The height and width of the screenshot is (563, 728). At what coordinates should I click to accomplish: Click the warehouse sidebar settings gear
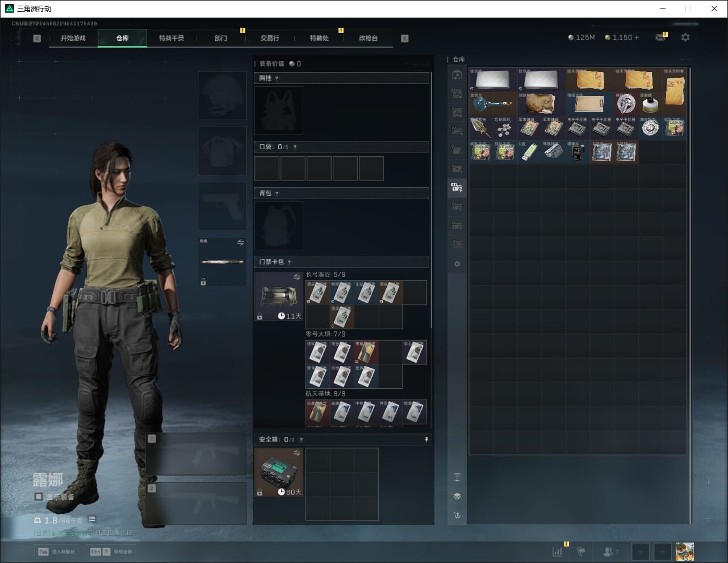(x=457, y=264)
